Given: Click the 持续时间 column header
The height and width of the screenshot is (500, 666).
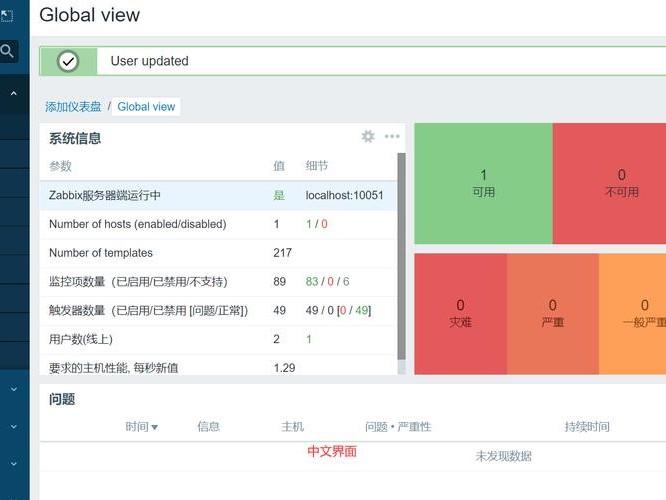Looking at the screenshot, I should click(x=587, y=427).
